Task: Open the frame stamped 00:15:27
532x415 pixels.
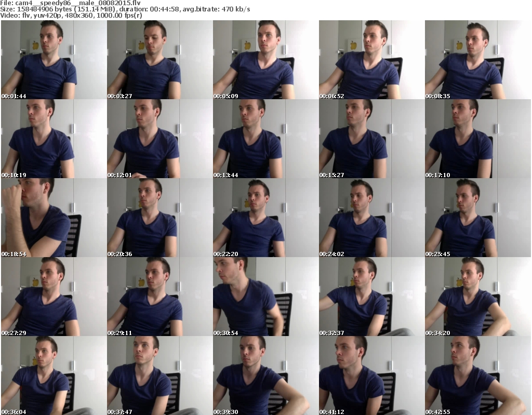Action: (371, 139)
